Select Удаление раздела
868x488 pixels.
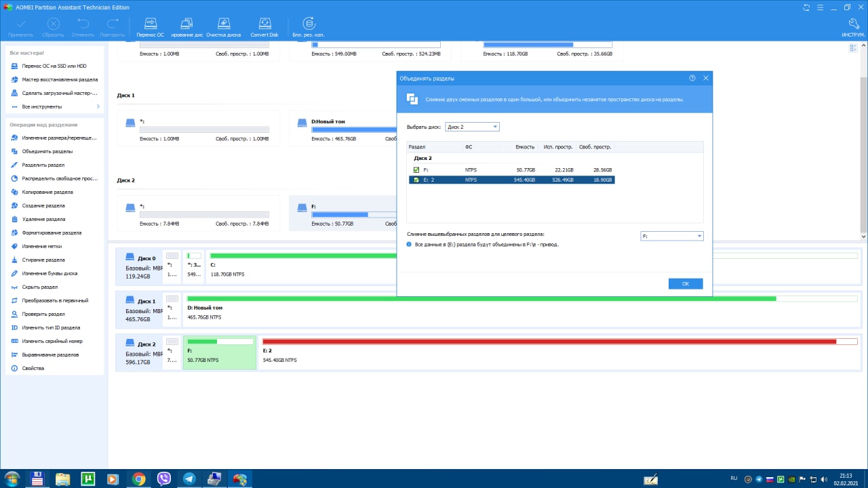[x=38, y=219]
